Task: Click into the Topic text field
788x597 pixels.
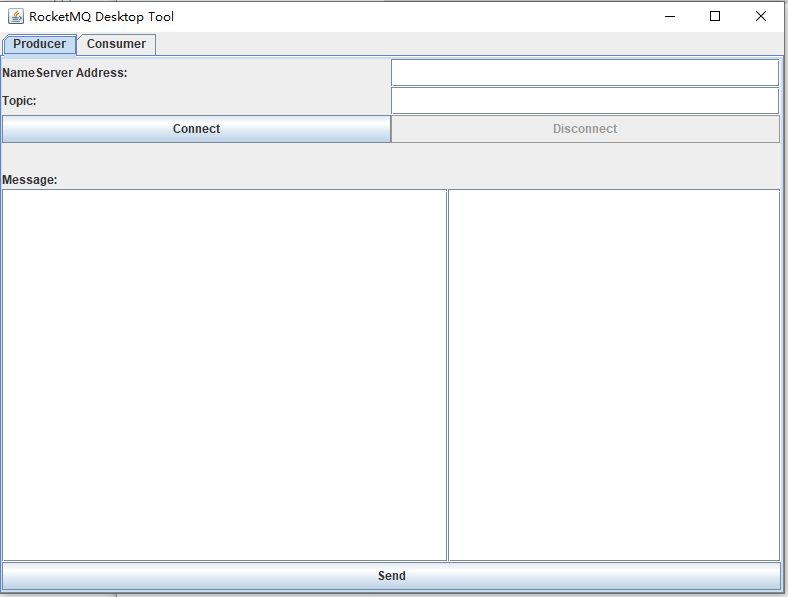Action: click(x=585, y=101)
